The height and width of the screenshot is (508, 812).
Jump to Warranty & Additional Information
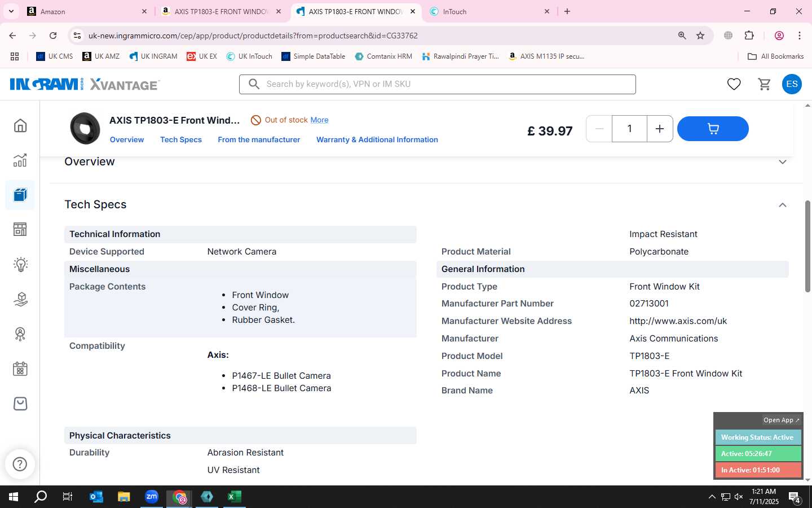377,139
